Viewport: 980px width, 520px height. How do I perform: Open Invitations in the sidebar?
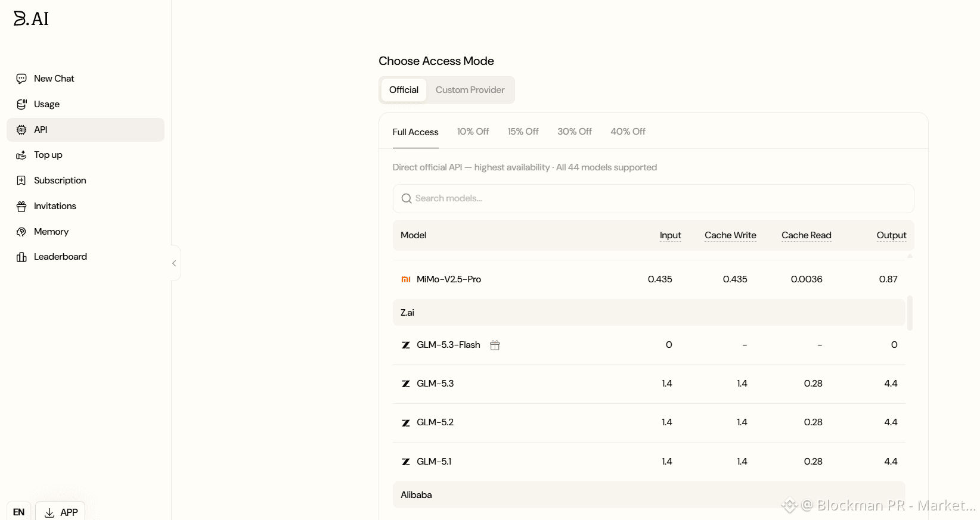(x=85, y=206)
